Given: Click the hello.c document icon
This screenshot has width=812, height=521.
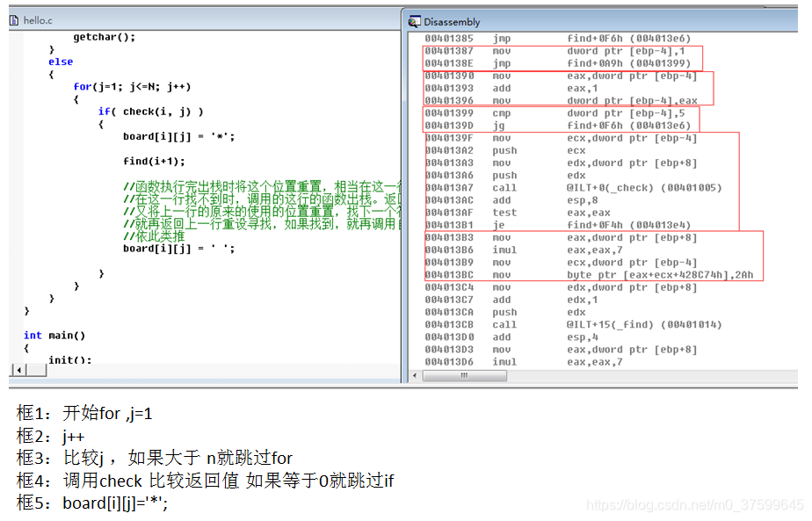Looking at the screenshot, I should (x=14, y=20).
